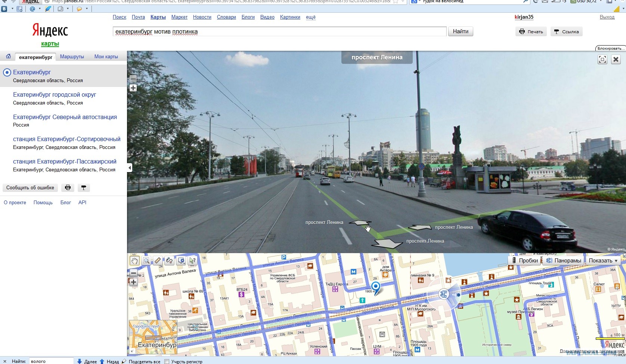
Task: Open the Маркет service link
Action: [179, 17]
